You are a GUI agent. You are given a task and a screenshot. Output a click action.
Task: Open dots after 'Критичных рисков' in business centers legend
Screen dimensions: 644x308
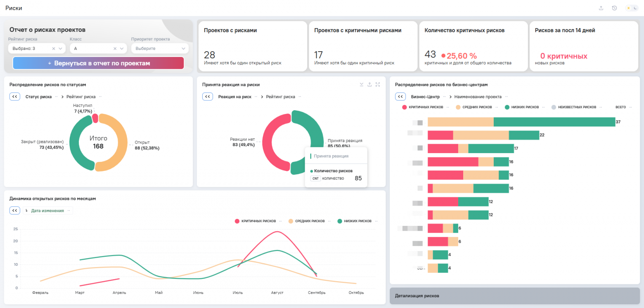coord(447,107)
